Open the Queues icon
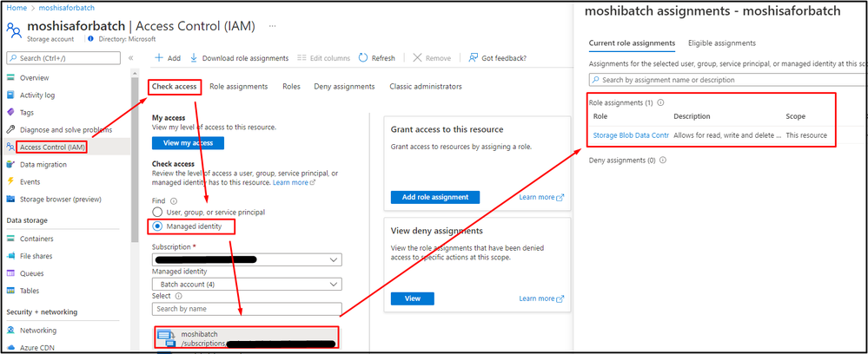The width and height of the screenshot is (868, 354). click(x=10, y=273)
